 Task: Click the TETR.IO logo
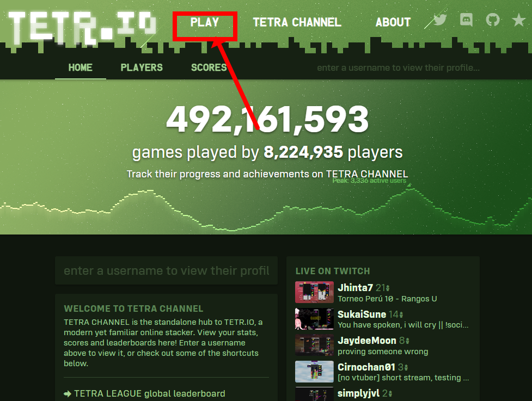pyautogui.click(x=82, y=28)
